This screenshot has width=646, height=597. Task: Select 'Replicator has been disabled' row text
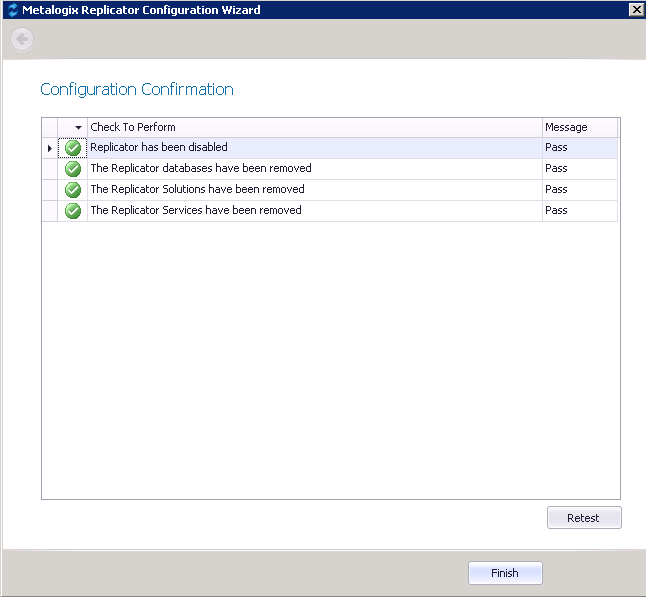pyautogui.click(x=159, y=147)
